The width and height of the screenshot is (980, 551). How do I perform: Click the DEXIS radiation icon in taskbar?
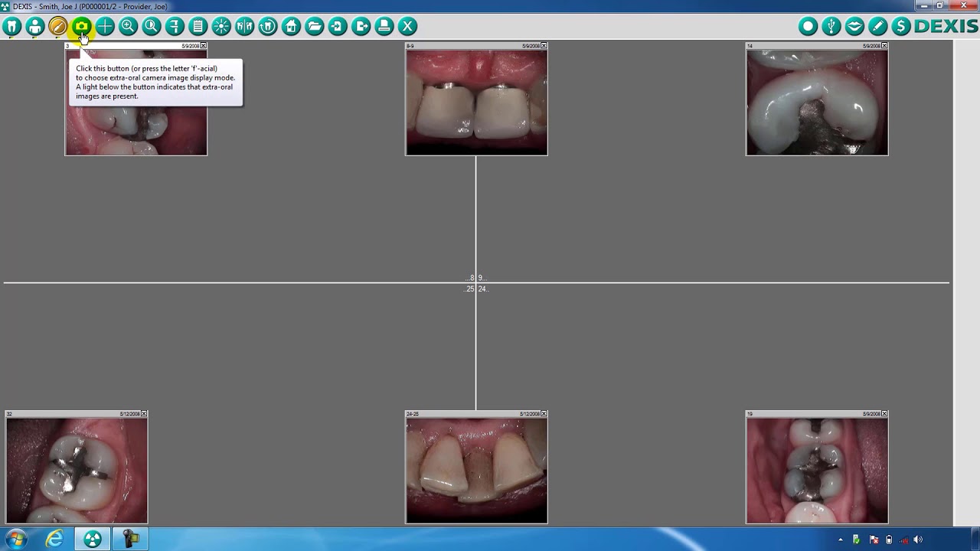[x=93, y=539]
